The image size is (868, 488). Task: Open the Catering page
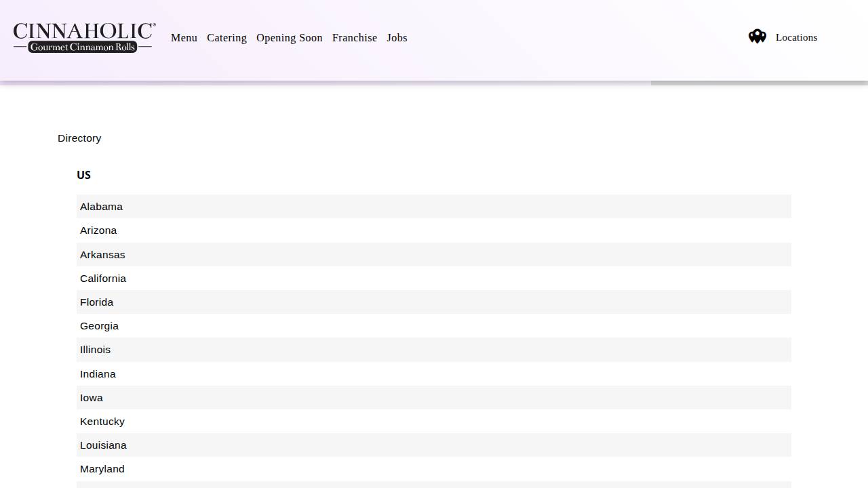pos(226,38)
